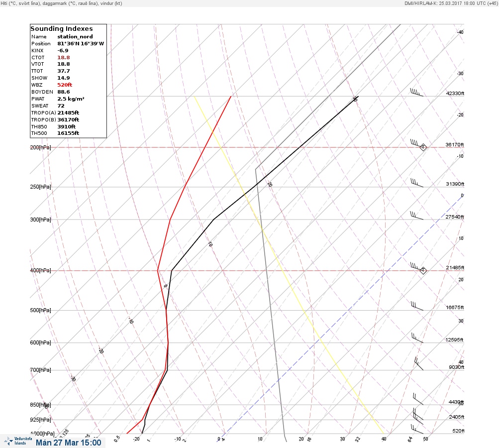Click the TROPO(A) label in index table

pos(44,112)
